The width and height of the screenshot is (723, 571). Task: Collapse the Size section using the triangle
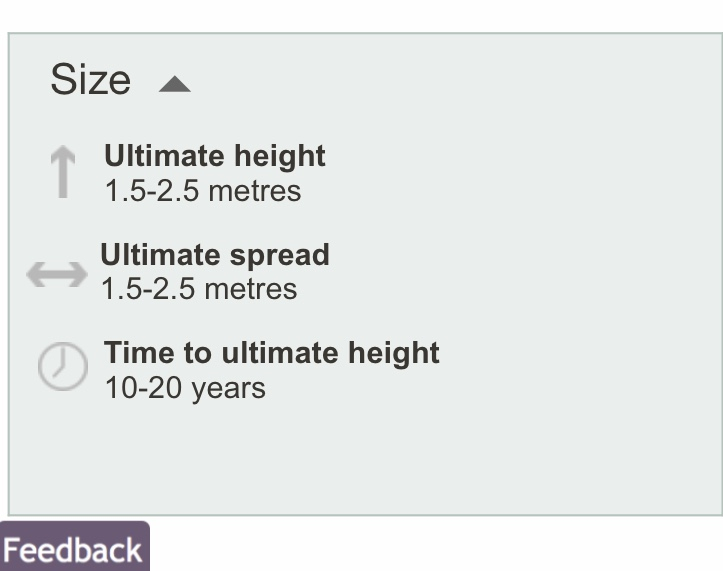pos(174,84)
